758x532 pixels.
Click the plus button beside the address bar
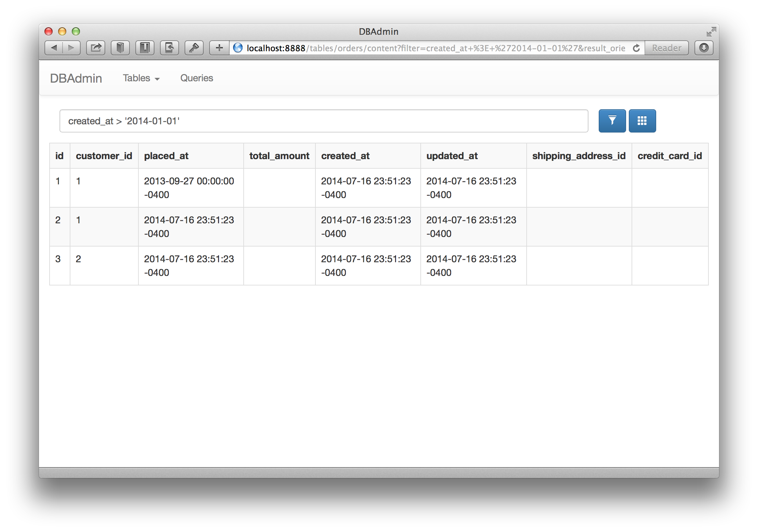coord(219,48)
